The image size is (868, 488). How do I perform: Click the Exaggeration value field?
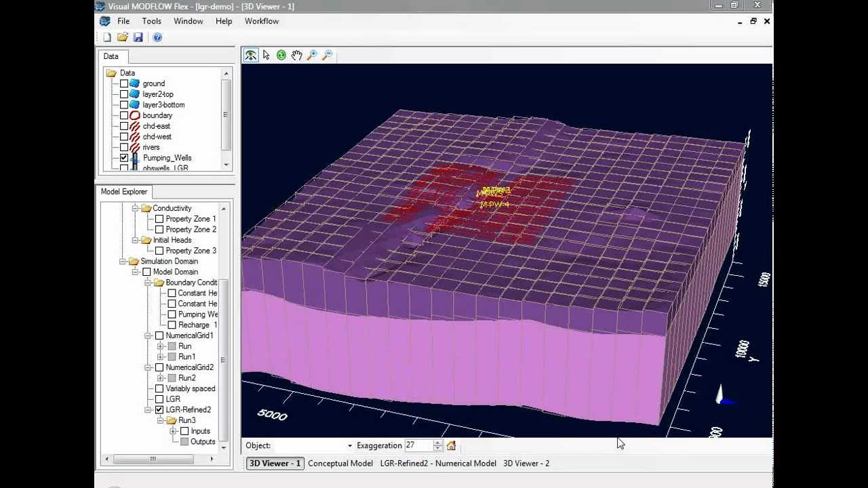click(x=418, y=445)
